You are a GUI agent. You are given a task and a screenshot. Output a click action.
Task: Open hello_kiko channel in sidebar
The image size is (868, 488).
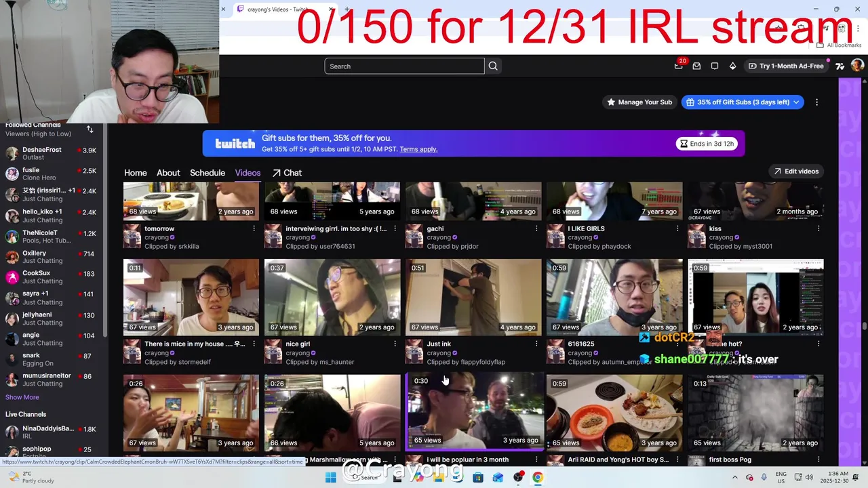[52, 216]
